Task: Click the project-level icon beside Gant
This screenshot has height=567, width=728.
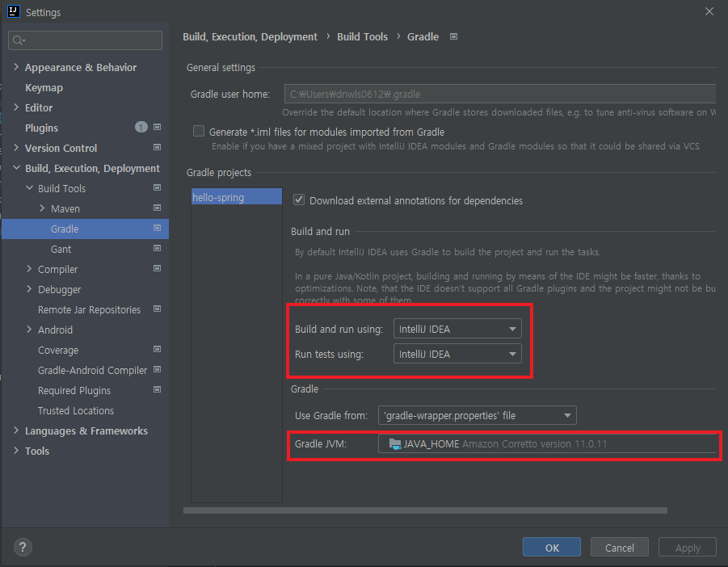Action: tap(157, 249)
